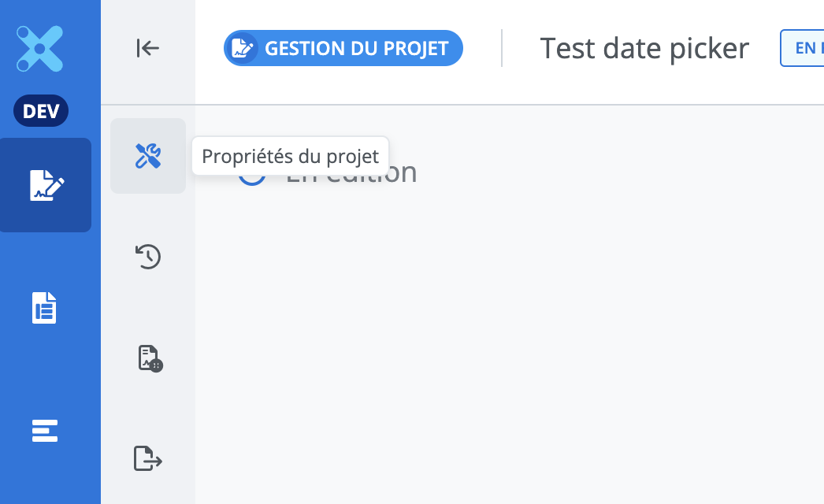Select the project editing icon in blue sidebar
Screen dimensions: 824x504
[x=46, y=185]
